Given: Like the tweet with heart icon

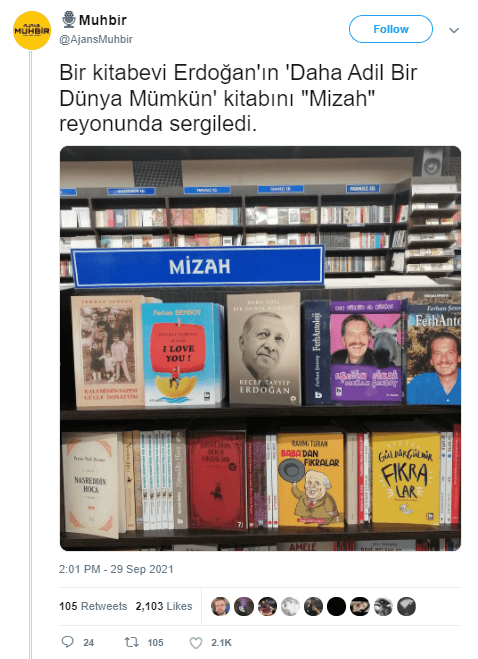Looking at the screenshot, I should pyautogui.click(x=195, y=642).
